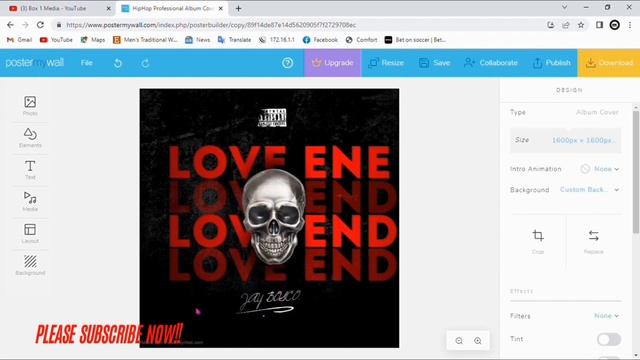Switch to the Box 1 Media YouTube tab
This screenshot has width=640, height=360.
pos(59,8)
